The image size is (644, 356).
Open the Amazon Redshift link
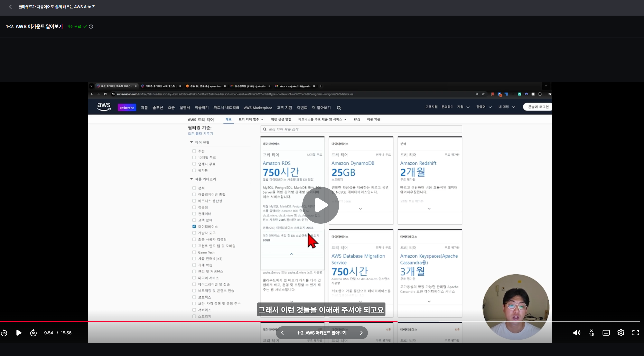pyautogui.click(x=418, y=163)
